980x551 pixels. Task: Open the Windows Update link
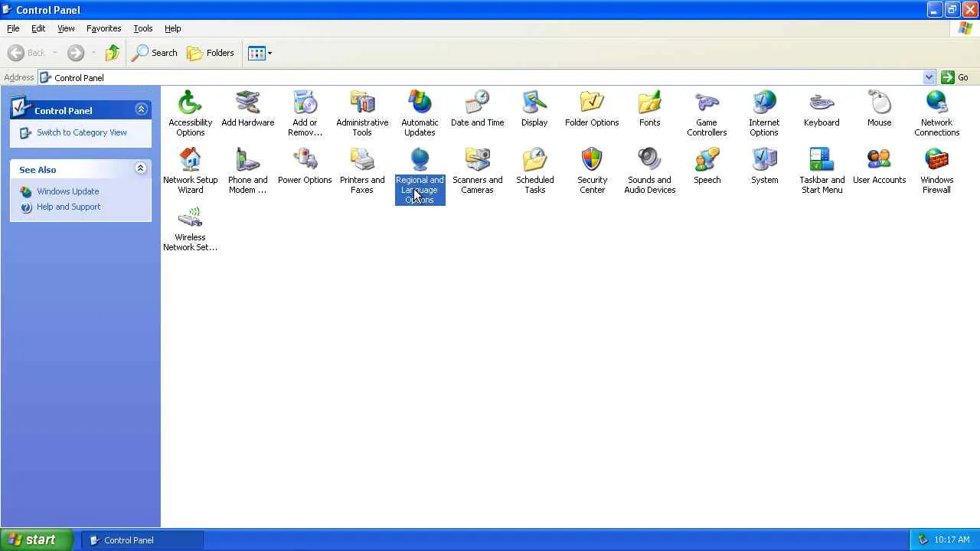coord(68,191)
